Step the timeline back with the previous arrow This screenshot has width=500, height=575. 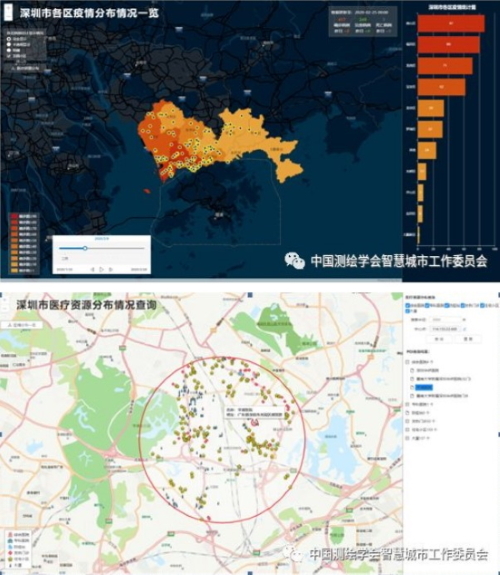(x=92, y=270)
